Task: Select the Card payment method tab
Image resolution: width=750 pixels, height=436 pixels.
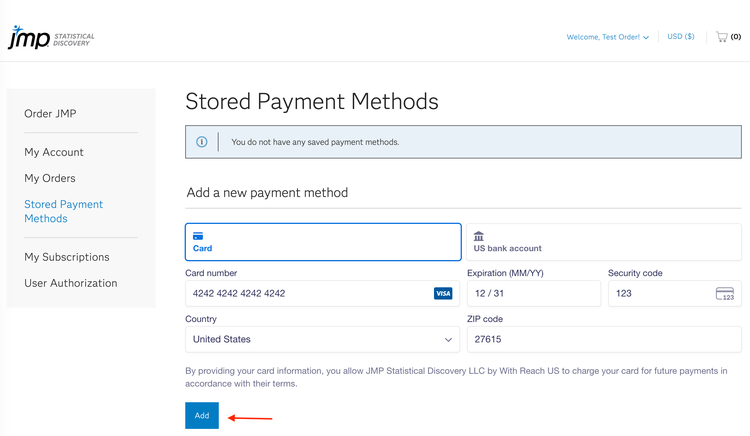Action: click(x=323, y=242)
